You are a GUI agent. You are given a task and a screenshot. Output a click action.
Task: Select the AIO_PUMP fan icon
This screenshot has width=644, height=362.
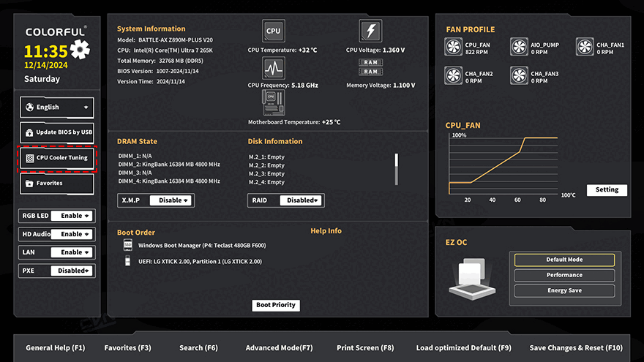[519, 47]
